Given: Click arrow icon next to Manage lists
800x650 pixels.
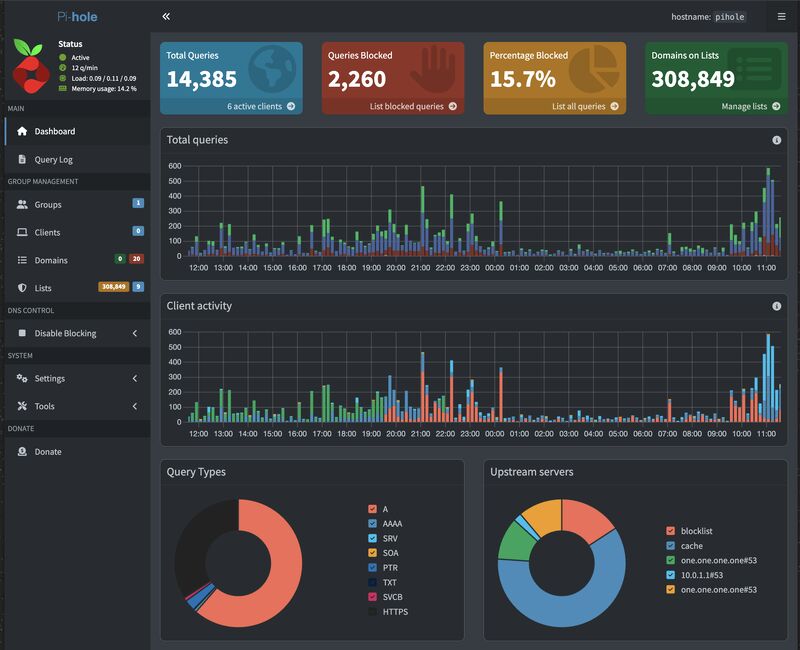Looking at the screenshot, I should (x=776, y=106).
